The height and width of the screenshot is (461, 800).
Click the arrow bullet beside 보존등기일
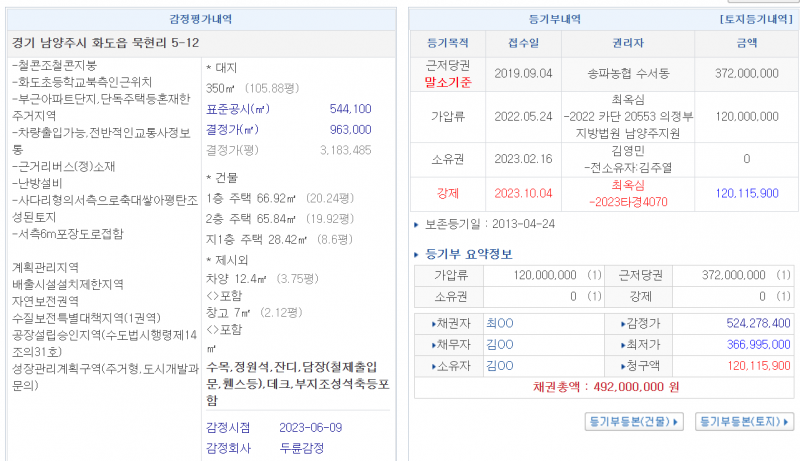point(417,224)
